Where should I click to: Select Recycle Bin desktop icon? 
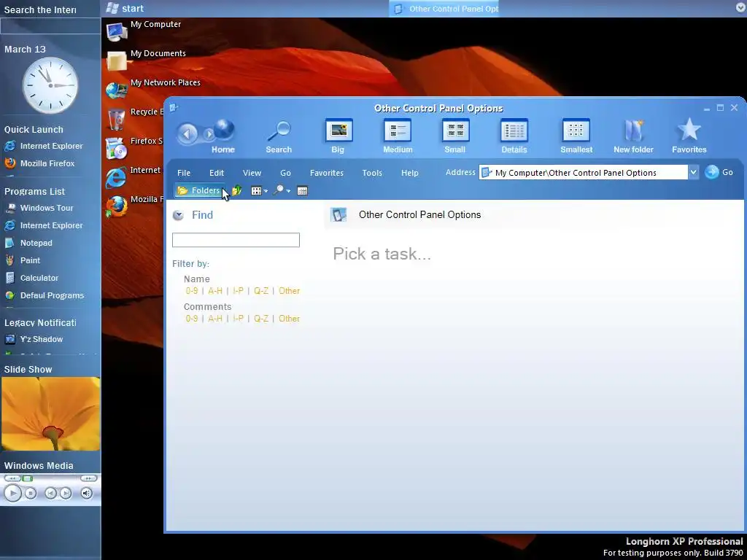pos(117,119)
